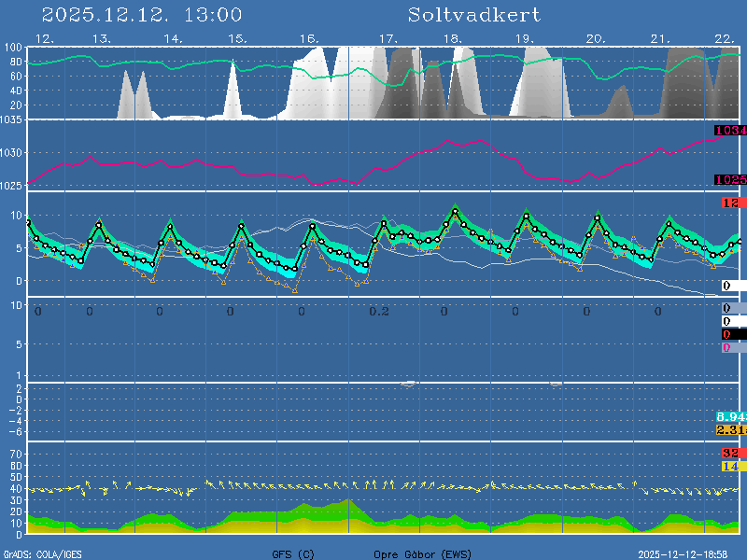
Task: Click the cyan 8.94 value badge
Action: pyautogui.click(x=730, y=416)
